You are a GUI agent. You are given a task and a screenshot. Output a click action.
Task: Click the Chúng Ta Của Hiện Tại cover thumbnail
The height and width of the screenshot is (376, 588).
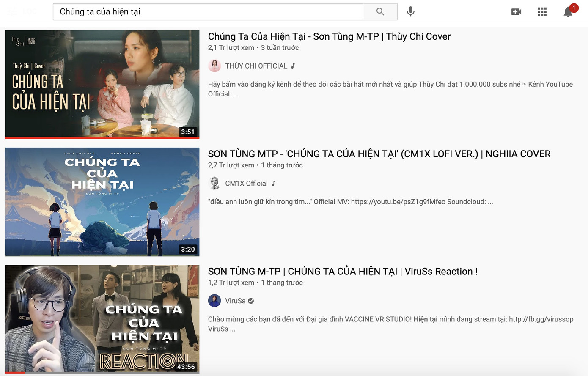[x=102, y=84]
